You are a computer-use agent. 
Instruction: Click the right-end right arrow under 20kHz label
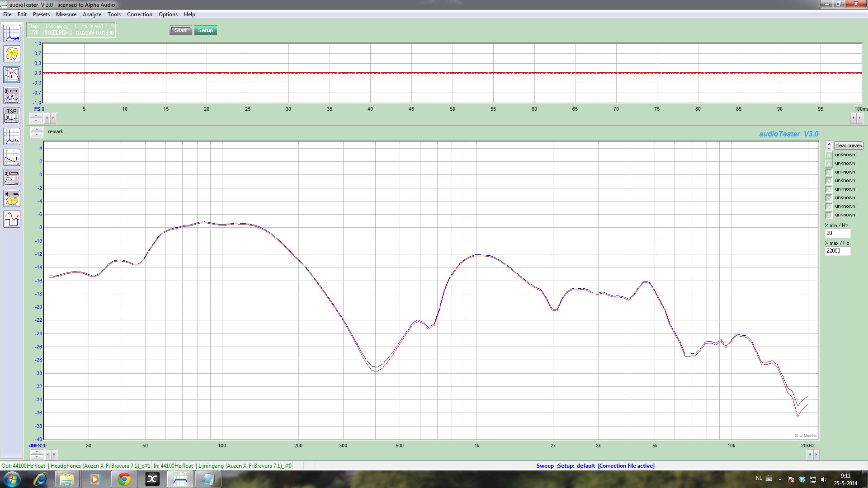click(x=816, y=454)
